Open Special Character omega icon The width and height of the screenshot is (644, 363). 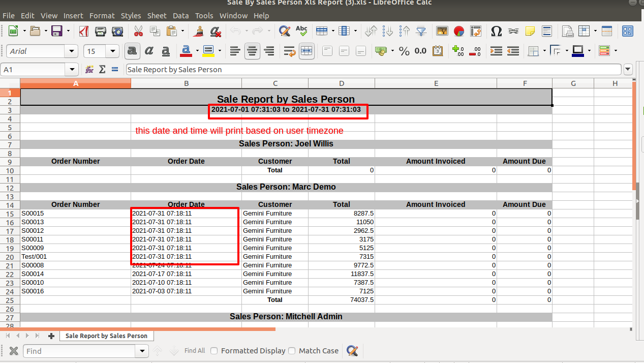pyautogui.click(x=497, y=32)
